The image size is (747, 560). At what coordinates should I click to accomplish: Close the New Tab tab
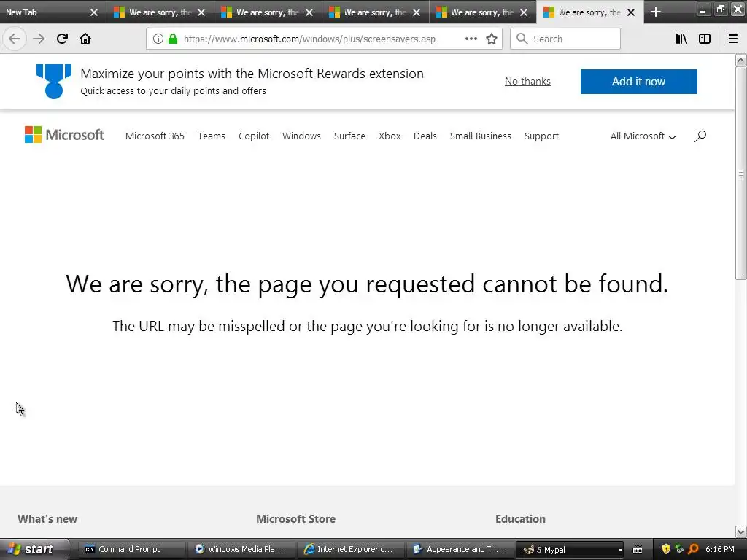click(94, 12)
